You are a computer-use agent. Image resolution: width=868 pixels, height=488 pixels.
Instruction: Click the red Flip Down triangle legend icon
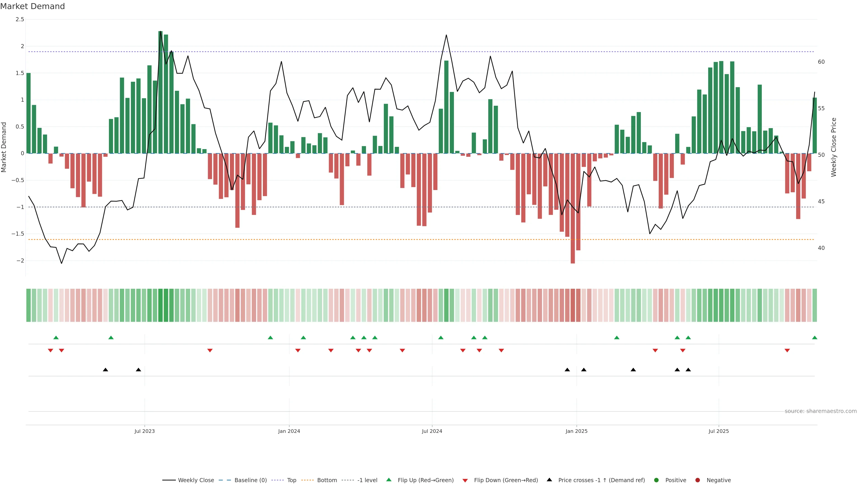pyautogui.click(x=465, y=481)
